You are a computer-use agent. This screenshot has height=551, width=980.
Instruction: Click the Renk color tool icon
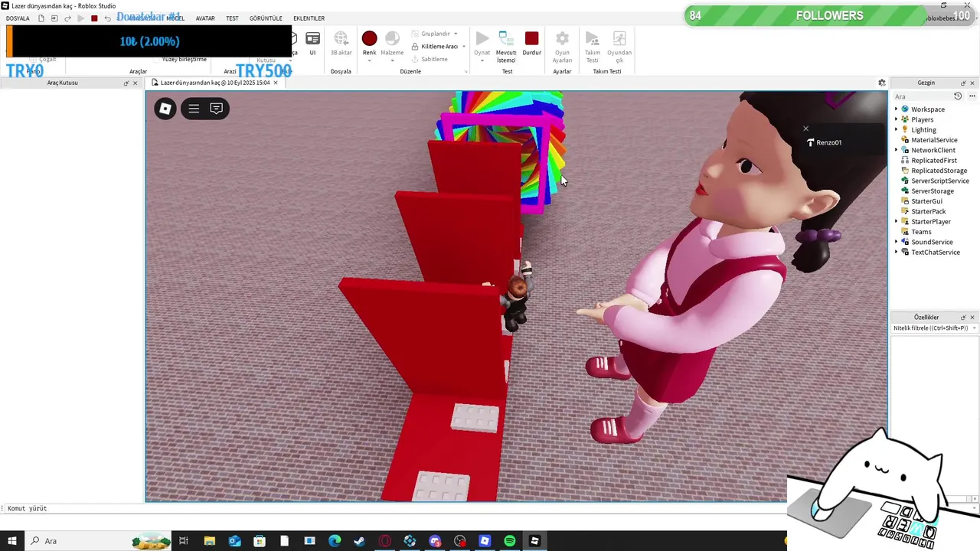tap(369, 38)
